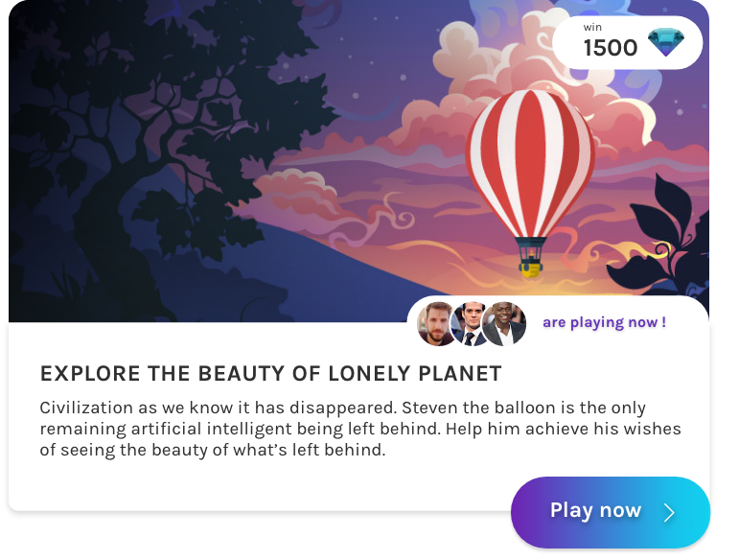
Task: Click the "are playing now !" label
Action: (604, 322)
